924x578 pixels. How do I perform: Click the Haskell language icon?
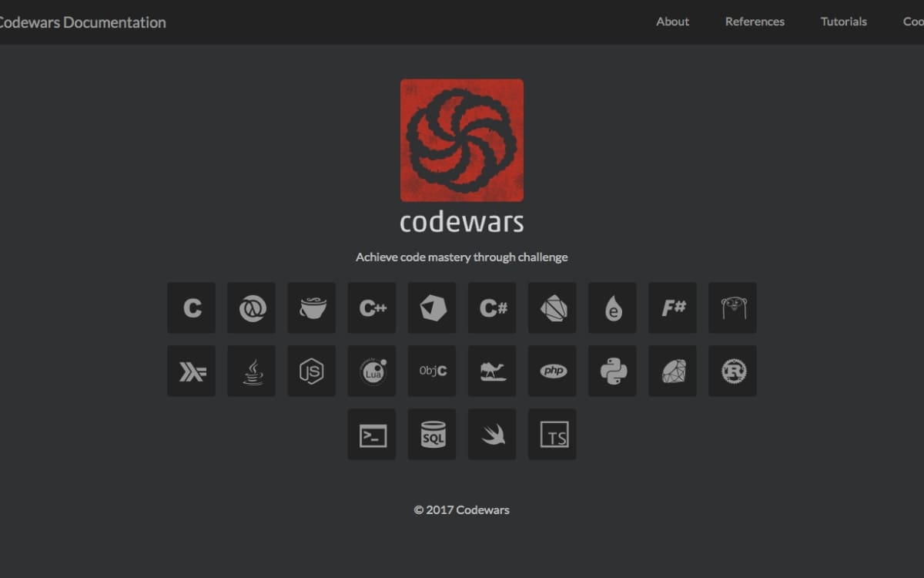[x=191, y=371]
